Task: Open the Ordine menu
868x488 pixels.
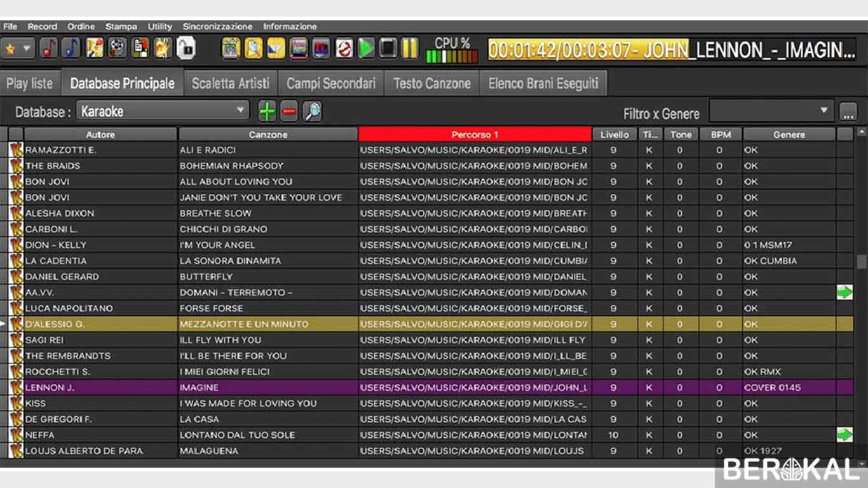Action: pyautogui.click(x=81, y=27)
